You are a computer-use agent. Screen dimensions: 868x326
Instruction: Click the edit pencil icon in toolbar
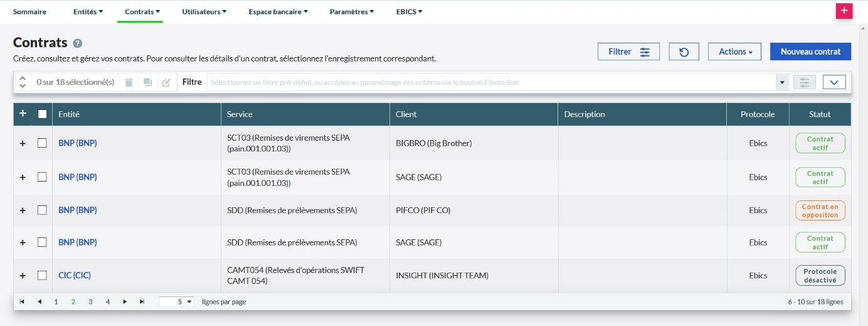tap(166, 82)
